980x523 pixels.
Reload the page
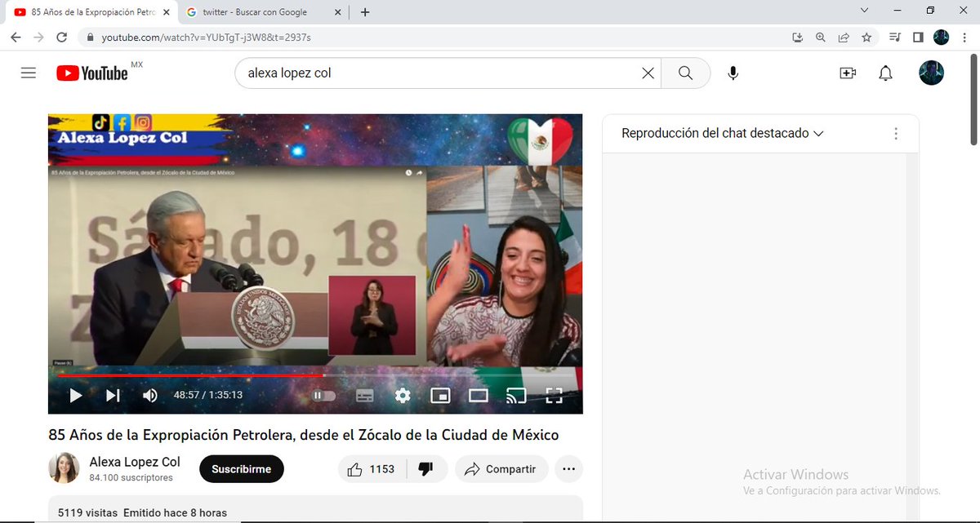pyautogui.click(x=61, y=38)
